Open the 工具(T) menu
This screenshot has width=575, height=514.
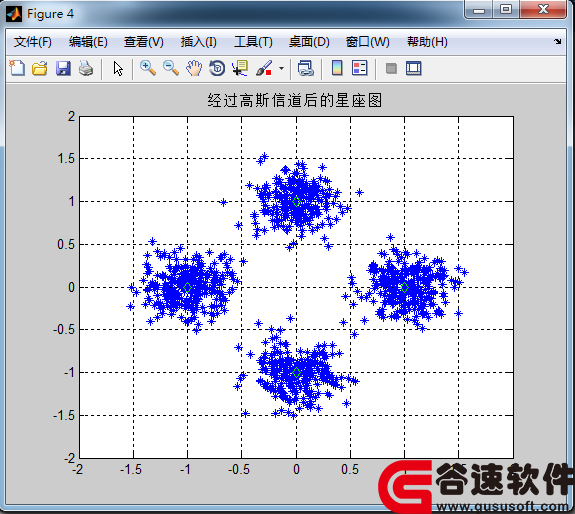[x=253, y=42]
